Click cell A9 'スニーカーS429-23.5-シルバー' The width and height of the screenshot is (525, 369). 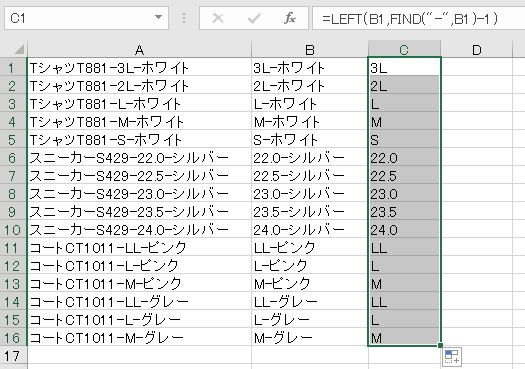point(139,212)
